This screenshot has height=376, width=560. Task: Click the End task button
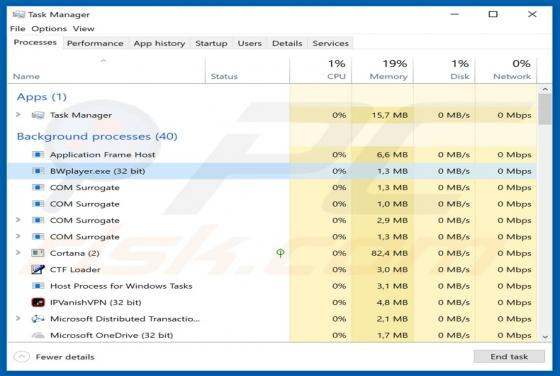click(x=509, y=356)
